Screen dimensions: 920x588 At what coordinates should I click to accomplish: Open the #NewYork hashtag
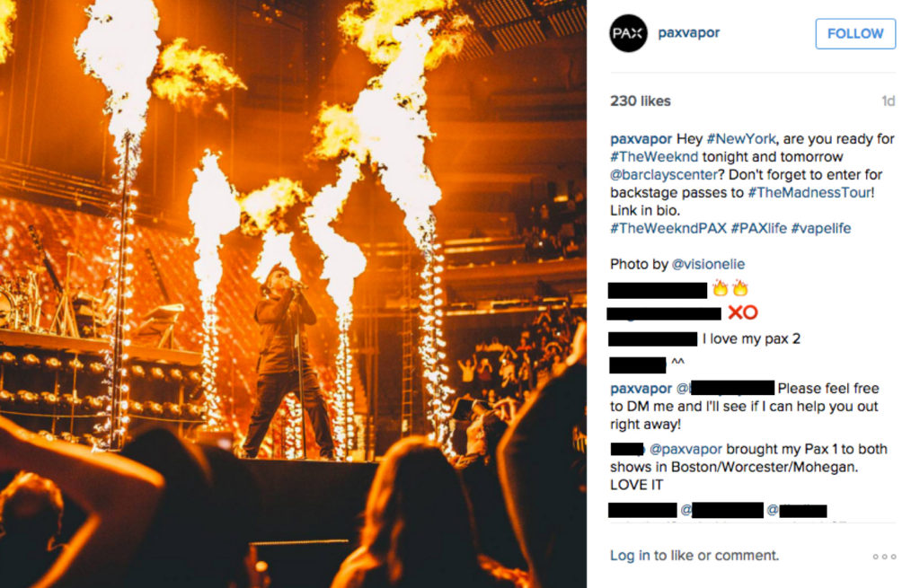(x=741, y=139)
